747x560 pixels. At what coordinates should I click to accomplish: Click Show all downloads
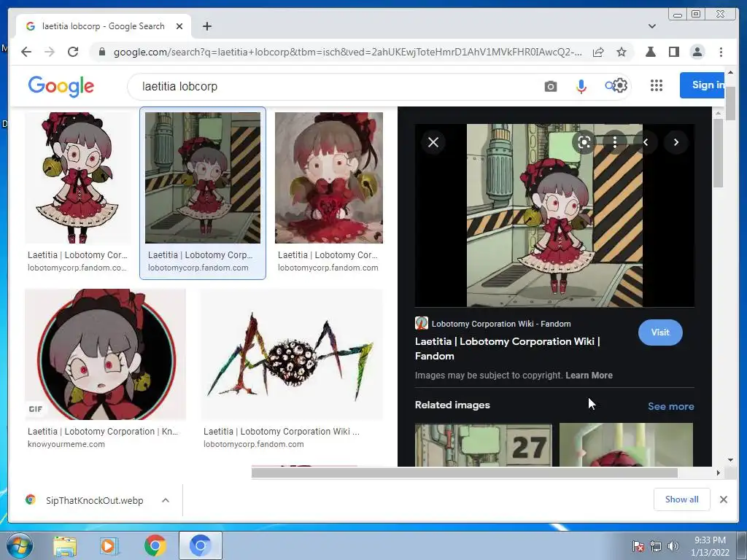(x=682, y=499)
